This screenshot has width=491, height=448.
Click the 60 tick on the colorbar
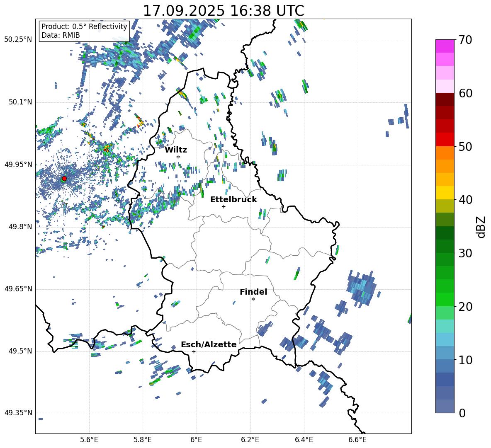pos(465,93)
